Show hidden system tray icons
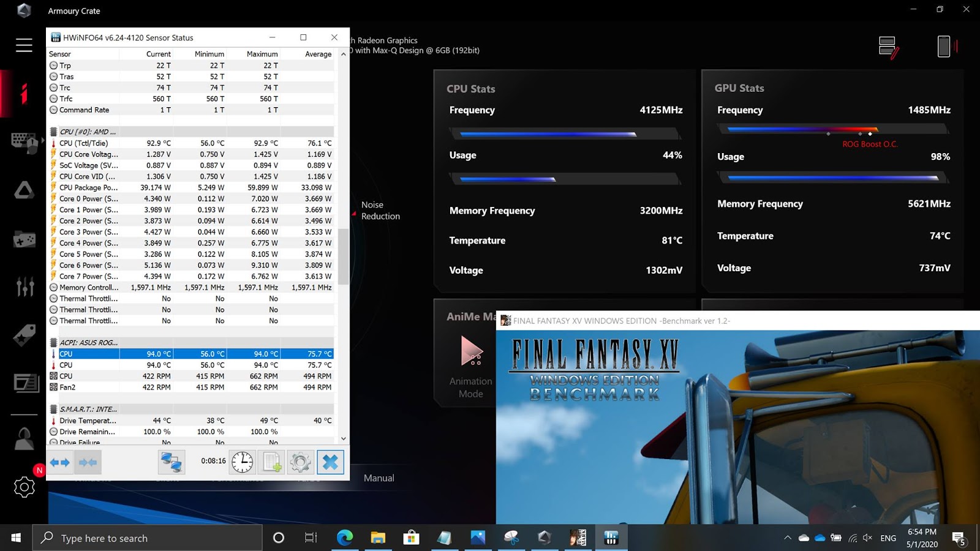This screenshot has height=551, width=980. coord(787,538)
